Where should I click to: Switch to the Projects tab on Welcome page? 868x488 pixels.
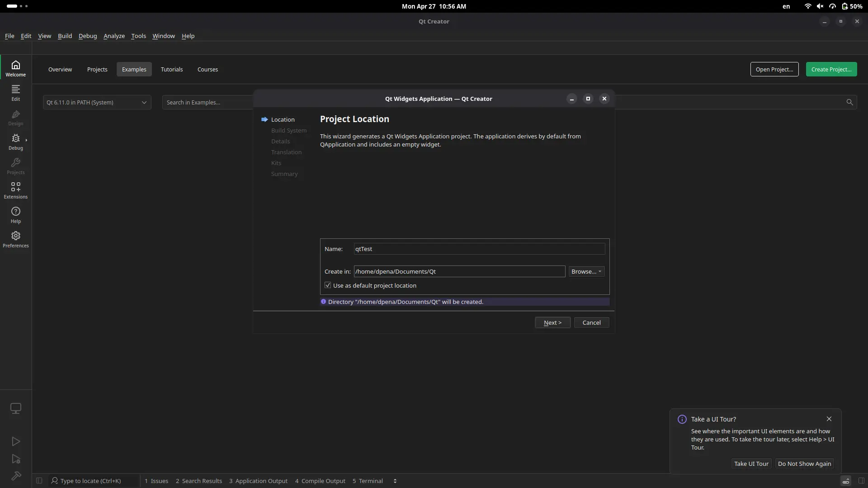97,69
